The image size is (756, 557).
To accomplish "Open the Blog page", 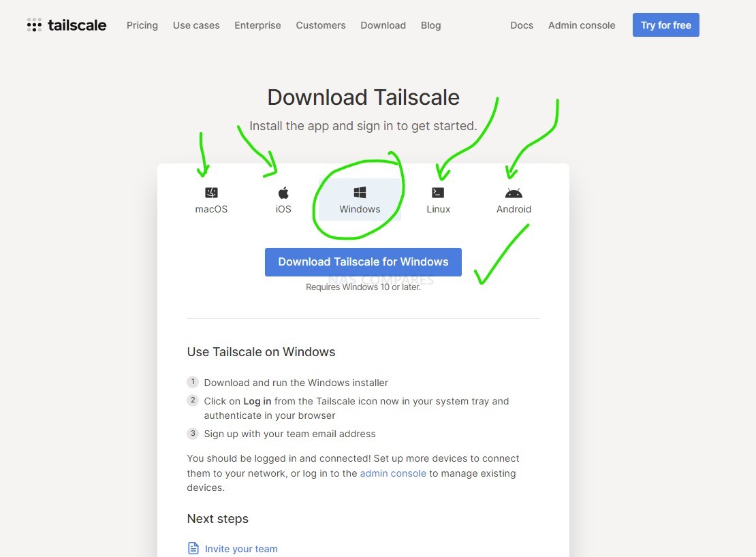I will [x=430, y=25].
